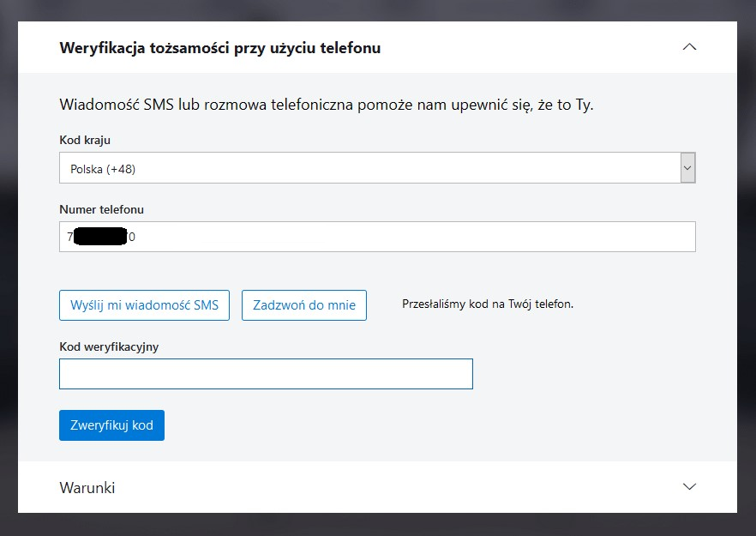Image resolution: width=756 pixels, height=536 pixels.
Task: Click the blue Zweryfikuj kod button
Action: click(111, 425)
